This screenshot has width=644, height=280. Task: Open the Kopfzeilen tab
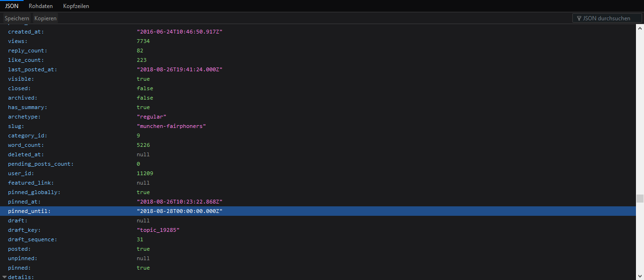pos(76,6)
